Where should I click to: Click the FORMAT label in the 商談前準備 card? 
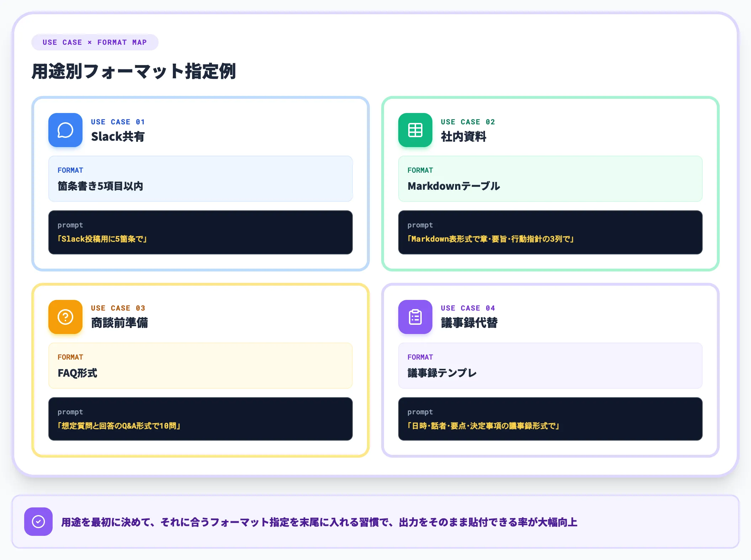tap(70, 357)
